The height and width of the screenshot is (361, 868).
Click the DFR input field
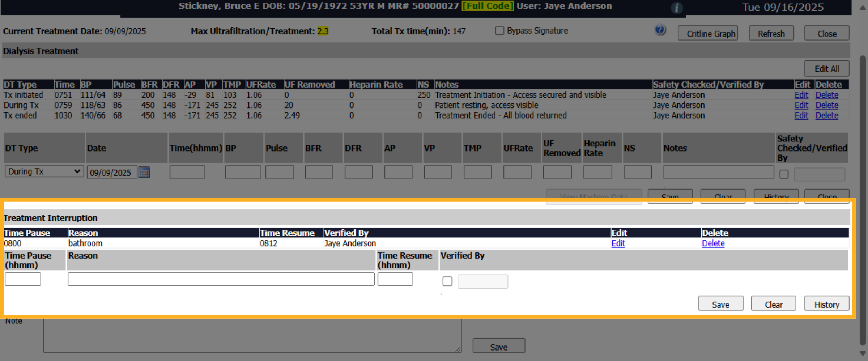[359, 172]
